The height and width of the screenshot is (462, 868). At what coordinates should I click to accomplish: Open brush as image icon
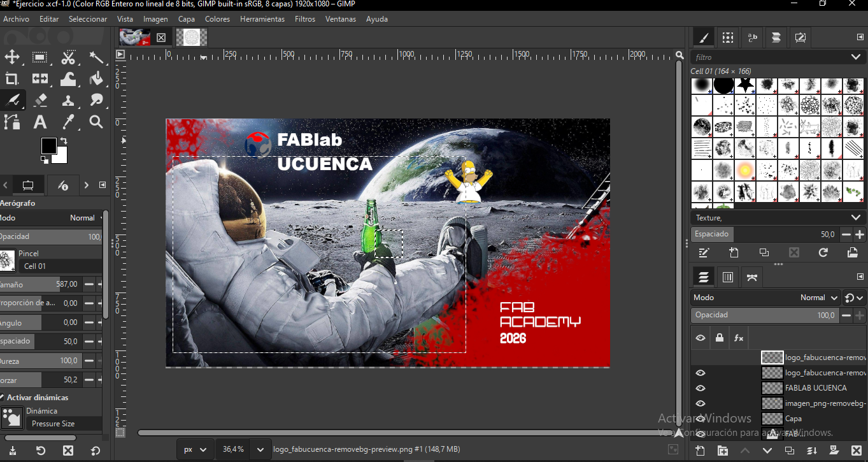click(x=853, y=253)
